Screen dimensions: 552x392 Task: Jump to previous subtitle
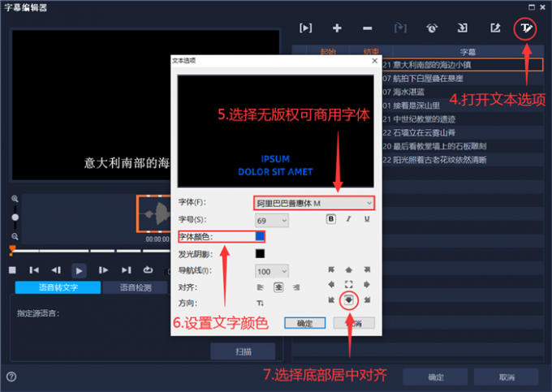[34, 270]
